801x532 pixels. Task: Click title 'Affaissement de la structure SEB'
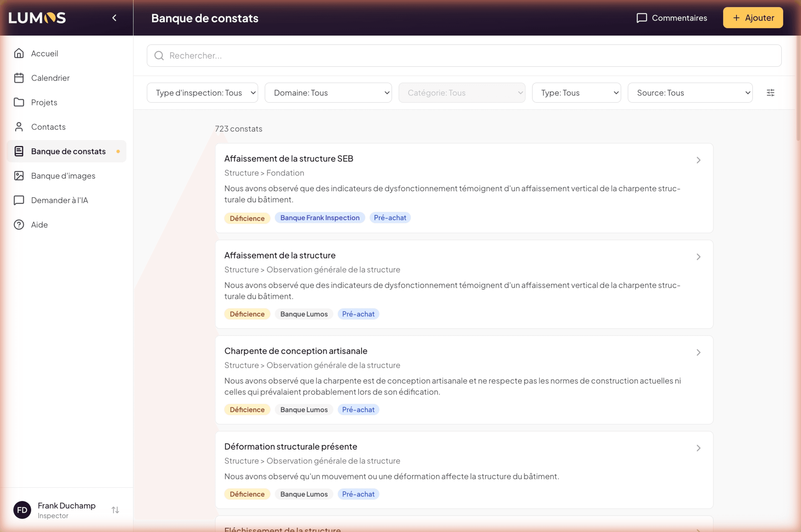pyautogui.click(x=289, y=158)
